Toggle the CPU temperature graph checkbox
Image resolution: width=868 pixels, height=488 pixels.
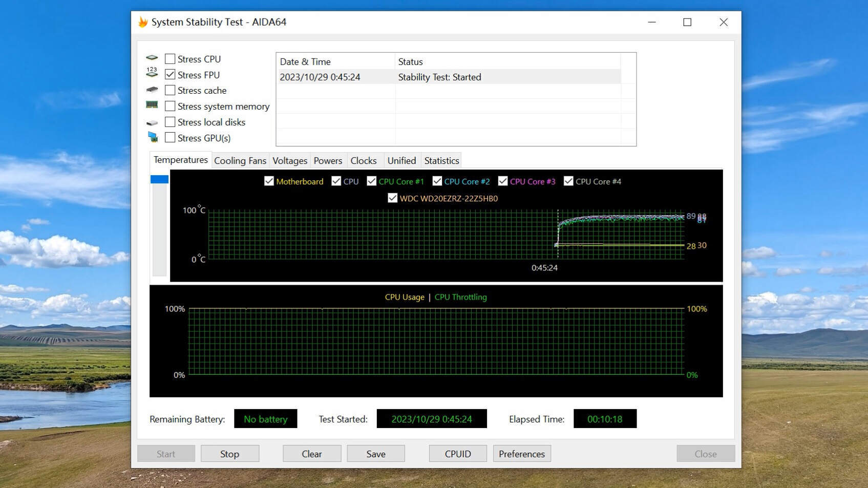[x=336, y=181]
